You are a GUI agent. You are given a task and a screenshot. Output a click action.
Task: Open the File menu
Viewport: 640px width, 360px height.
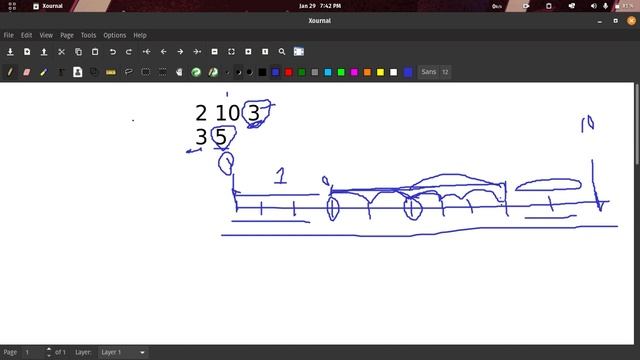tap(9, 36)
